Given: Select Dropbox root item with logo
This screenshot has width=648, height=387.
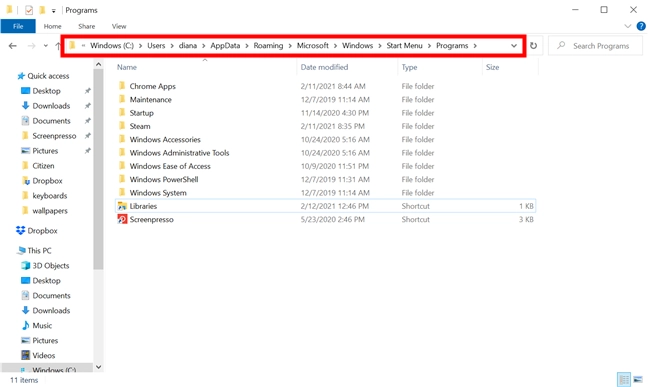Looking at the screenshot, I should [42, 231].
